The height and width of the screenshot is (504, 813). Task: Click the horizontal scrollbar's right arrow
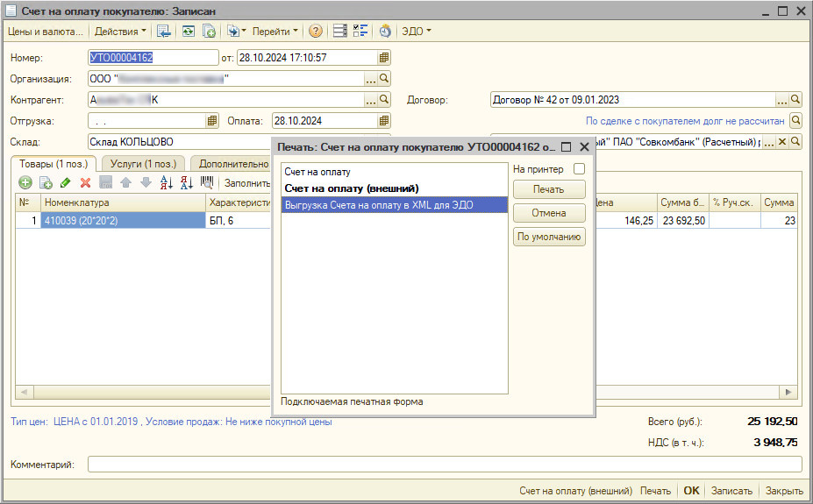click(x=788, y=392)
